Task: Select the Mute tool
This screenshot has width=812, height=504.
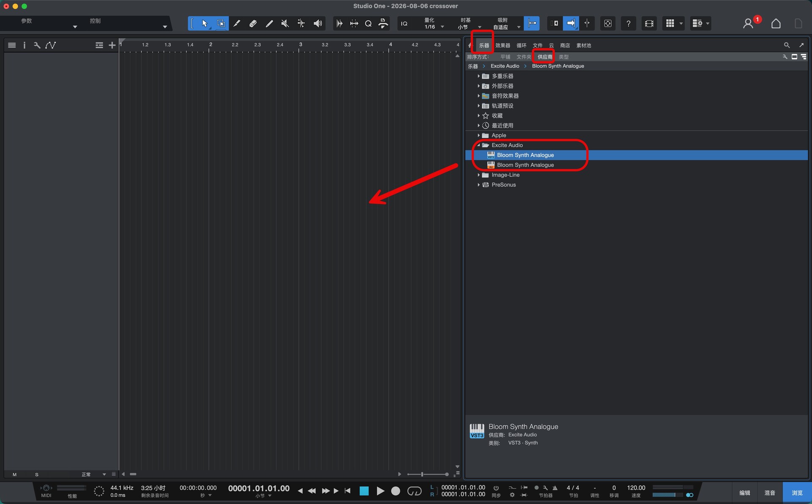Action: coord(285,24)
